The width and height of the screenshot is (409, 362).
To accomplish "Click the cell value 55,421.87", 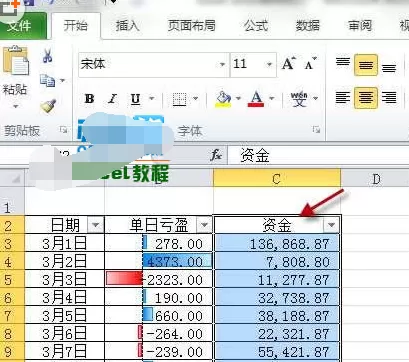I will pyautogui.click(x=293, y=351).
